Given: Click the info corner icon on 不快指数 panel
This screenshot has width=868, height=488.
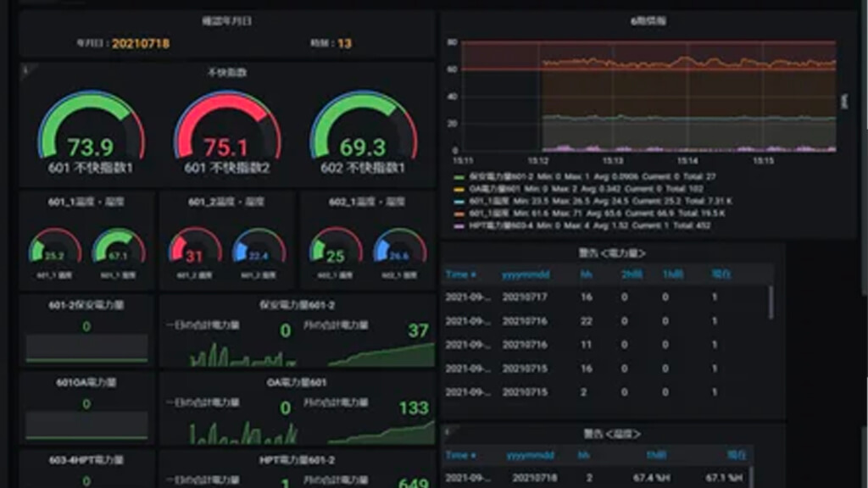Looking at the screenshot, I should [x=25, y=70].
